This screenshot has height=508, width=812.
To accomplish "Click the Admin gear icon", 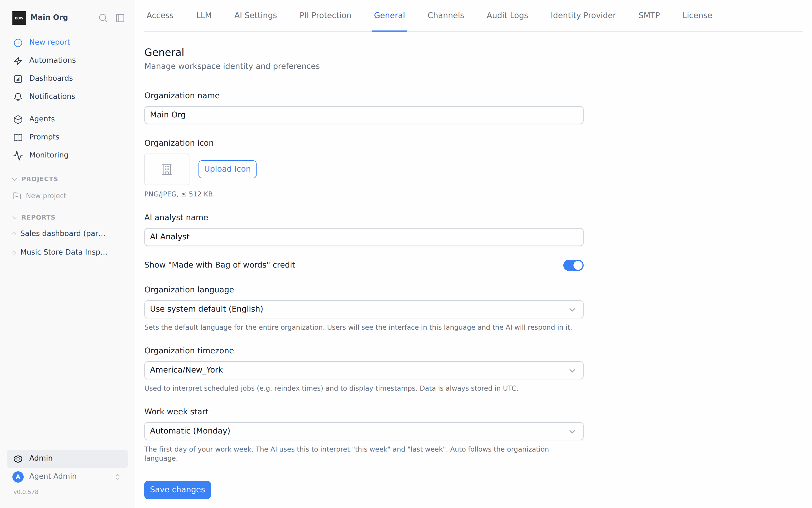I will click(18, 459).
